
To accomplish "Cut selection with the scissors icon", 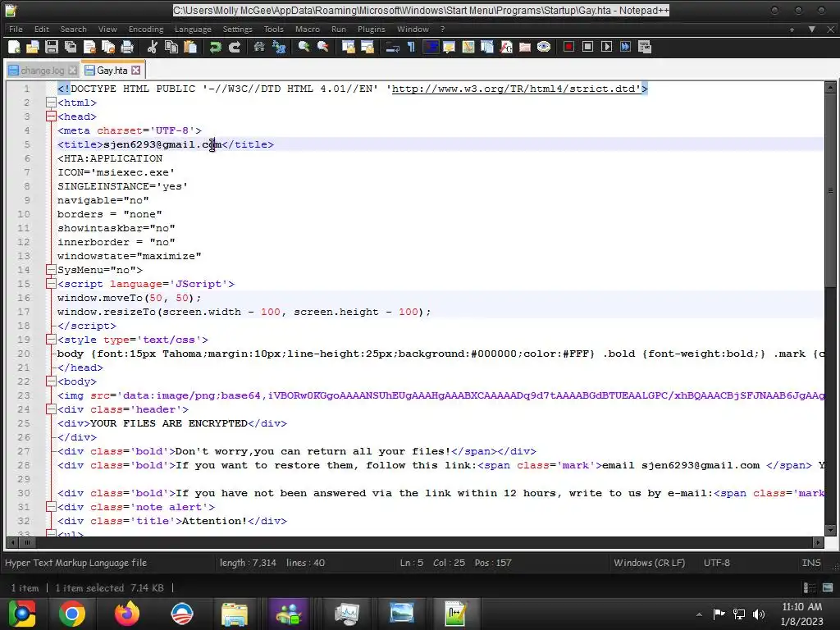I will pos(152,47).
